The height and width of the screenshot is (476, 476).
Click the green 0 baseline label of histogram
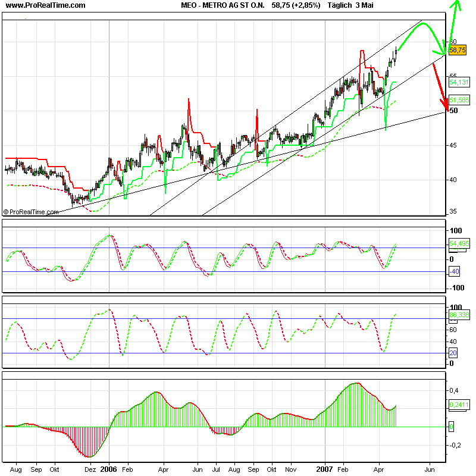click(451, 427)
